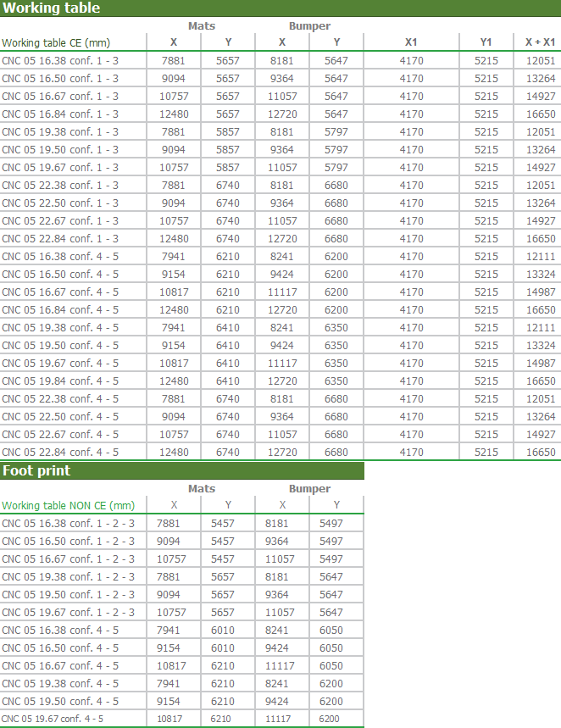Click '8181' in the 'CNC 05 19.38 conf. 1 - 2 - 3' row
The width and height of the screenshot is (561, 728).
(x=277, y=577)
